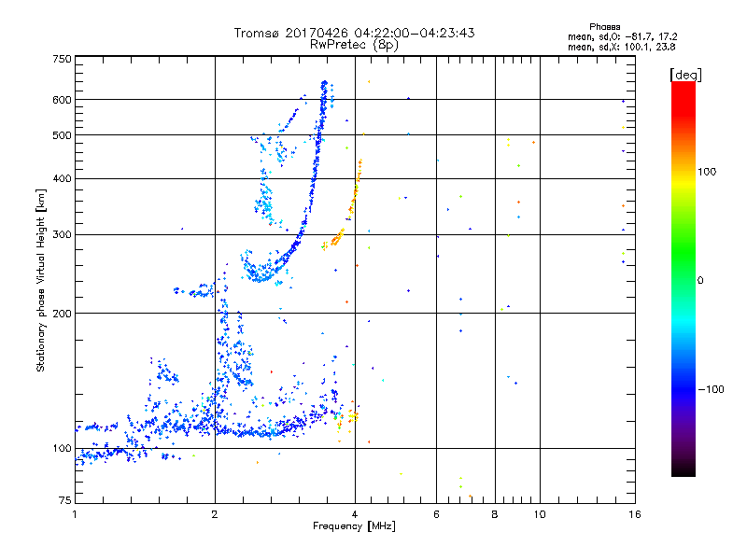Click the y-axis tick label '750'

[x=62, y=59]
